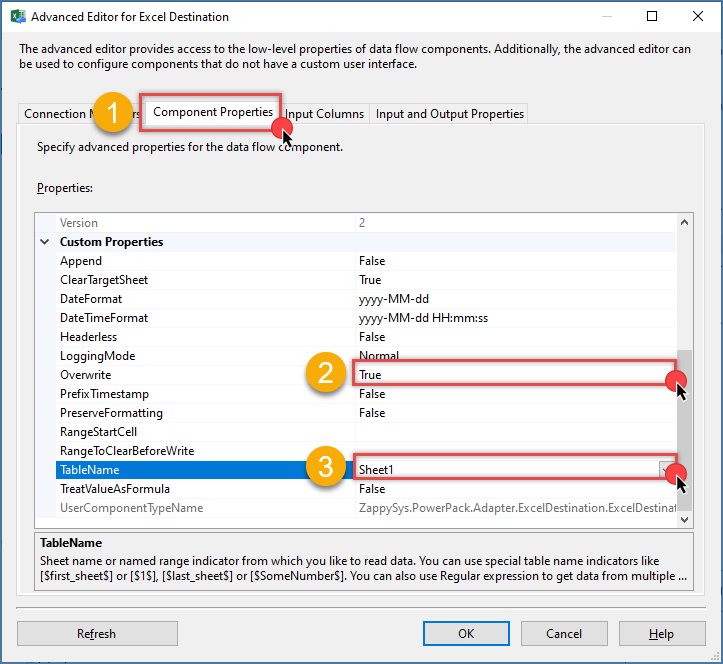Select the Overwrite property value field

[x=510, y=375]
